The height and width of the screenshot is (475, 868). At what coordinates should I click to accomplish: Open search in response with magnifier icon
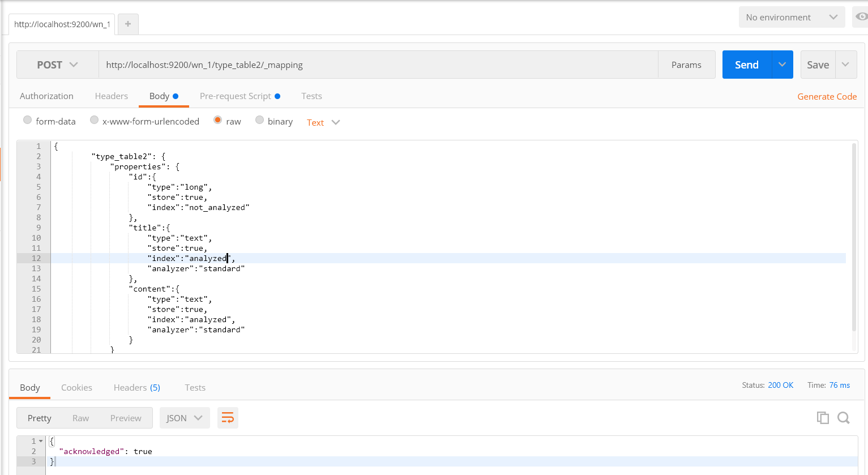[x=844, y=418]
